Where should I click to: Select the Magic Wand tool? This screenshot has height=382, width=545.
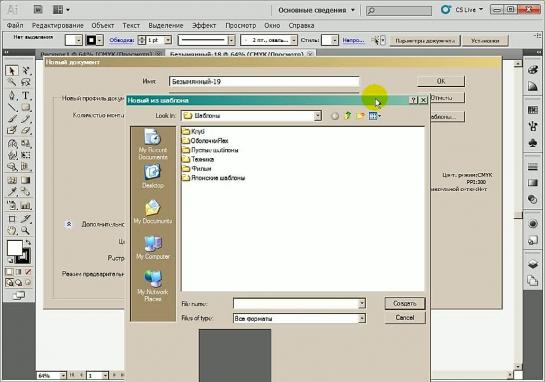(12, 82)
